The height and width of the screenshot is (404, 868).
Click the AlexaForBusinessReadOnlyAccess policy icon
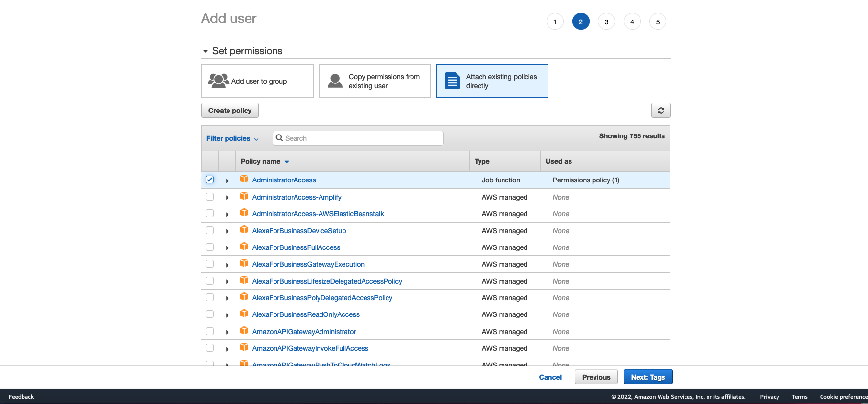244,314
